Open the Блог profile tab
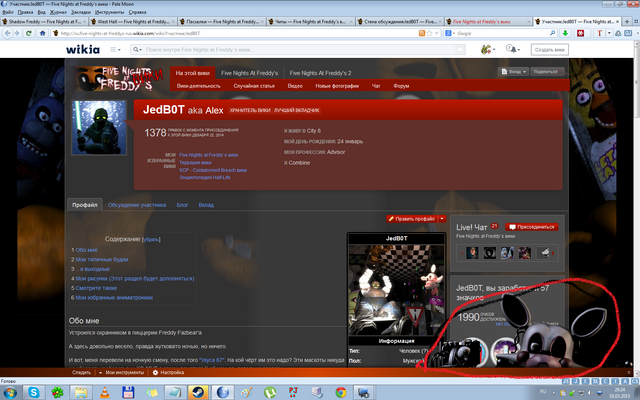 182,205
